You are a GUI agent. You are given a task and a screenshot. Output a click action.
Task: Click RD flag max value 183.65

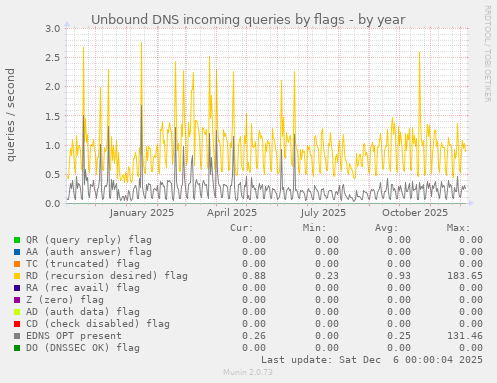[465, 276]
